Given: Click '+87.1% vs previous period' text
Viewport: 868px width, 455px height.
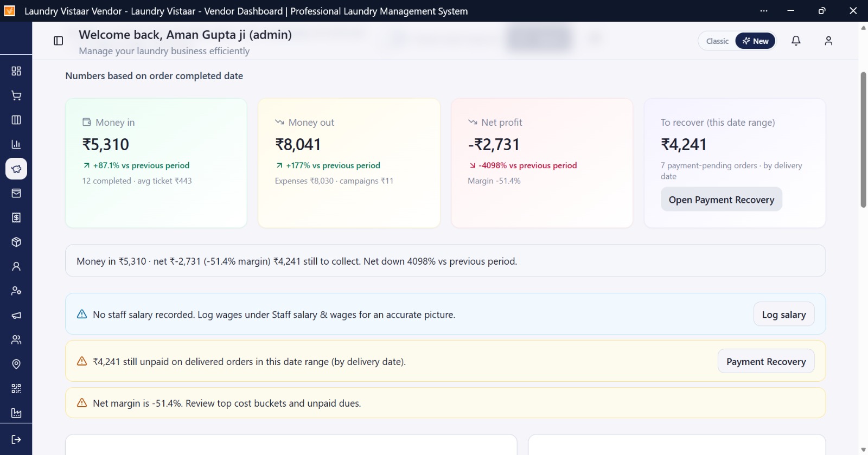Looking at the screenshot, I should pos(141,165).
